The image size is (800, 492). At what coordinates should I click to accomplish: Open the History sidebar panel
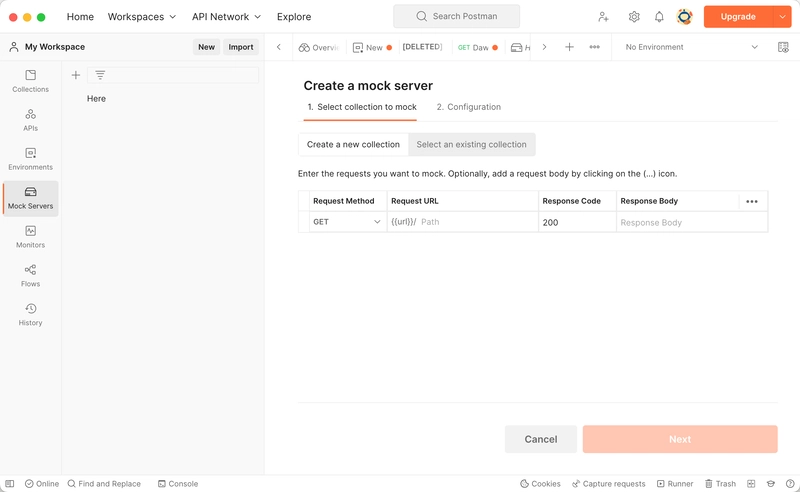31,314
